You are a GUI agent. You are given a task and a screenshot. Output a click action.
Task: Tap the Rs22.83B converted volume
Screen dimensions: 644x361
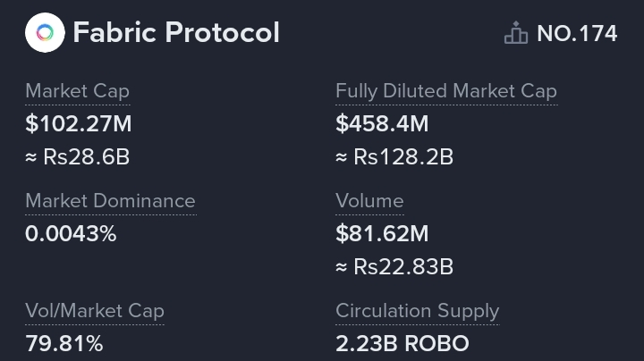(403, 267)
